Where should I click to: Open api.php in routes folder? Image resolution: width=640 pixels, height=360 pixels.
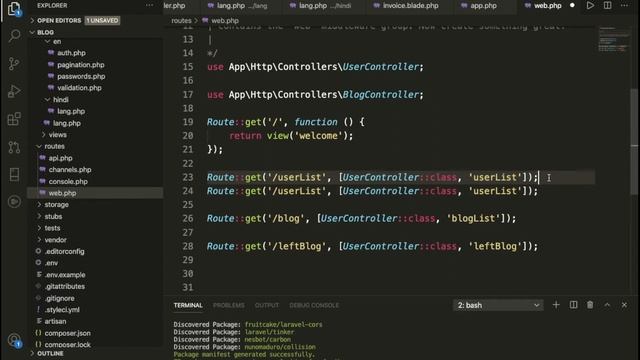pyautogui.click(x=60, y=158)
